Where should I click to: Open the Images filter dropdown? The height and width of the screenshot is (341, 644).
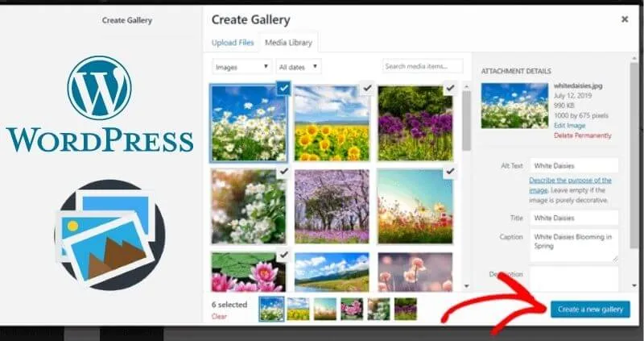(242, 67)
